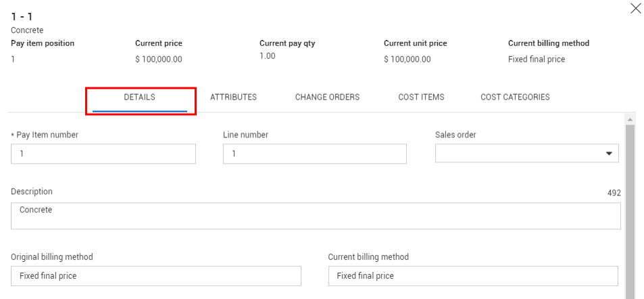Click the vertical scrollbar thumb

pyautogui.click(x=630, y=210)
